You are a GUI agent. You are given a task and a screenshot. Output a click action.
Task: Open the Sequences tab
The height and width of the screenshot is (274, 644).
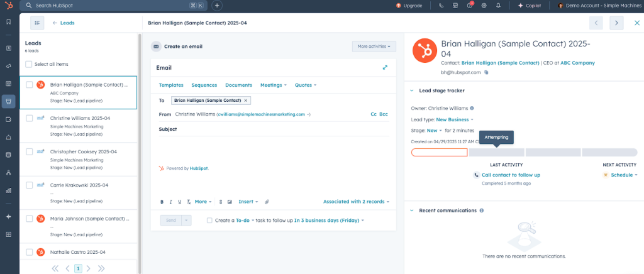[204, 85]
